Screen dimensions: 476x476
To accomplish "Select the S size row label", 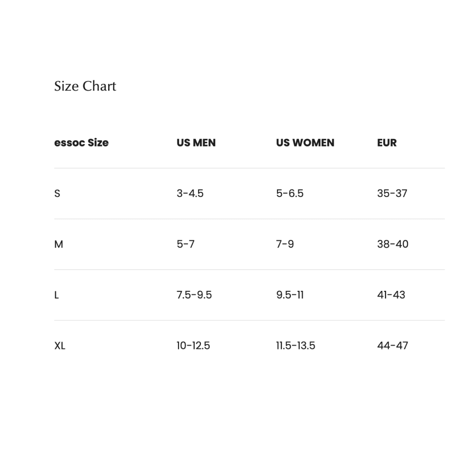I will [x=57, y=193].
